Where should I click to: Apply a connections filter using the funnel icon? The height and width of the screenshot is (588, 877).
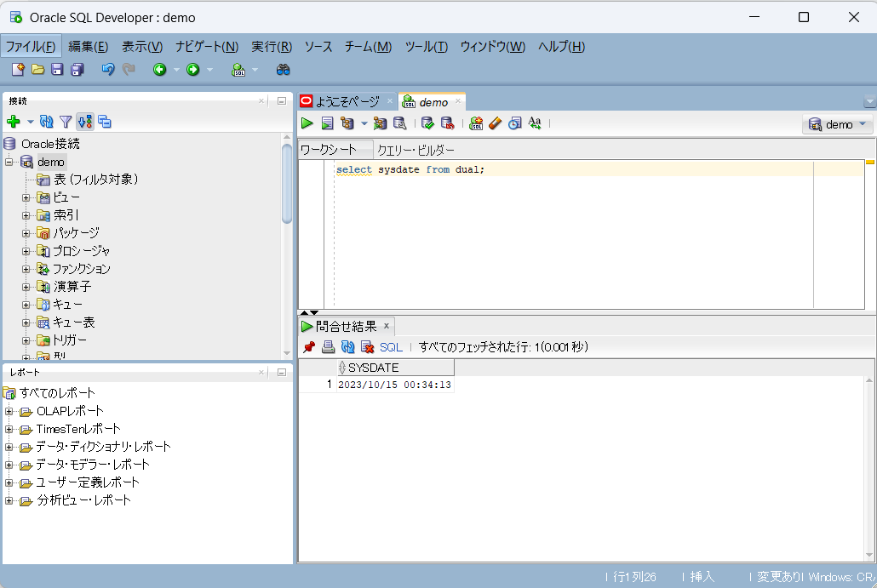[x=66, y=122]
